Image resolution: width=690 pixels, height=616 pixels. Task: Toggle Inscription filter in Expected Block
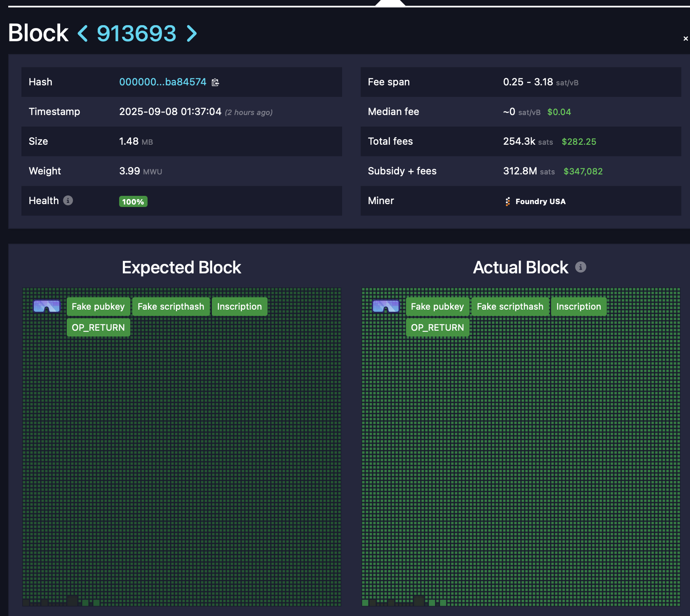(239, 306)
